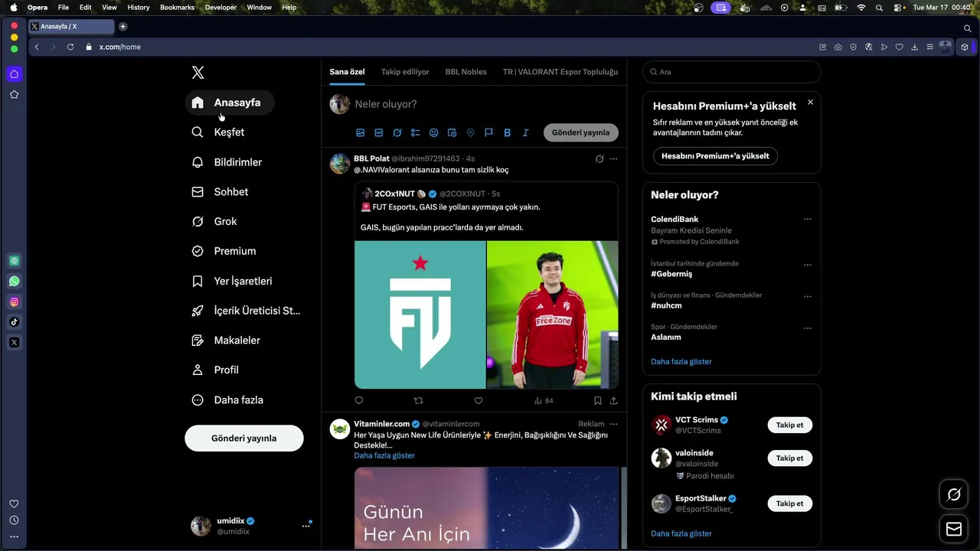
Task: Open more options on Vitaminler.com ad
Action: coord(613,424)
